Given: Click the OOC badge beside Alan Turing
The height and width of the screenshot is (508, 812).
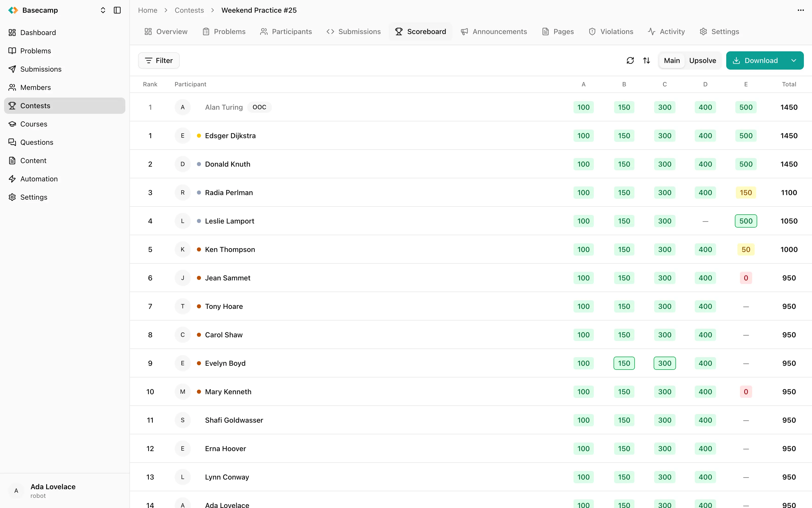Looking at the screenshot, I should [259, 107].
